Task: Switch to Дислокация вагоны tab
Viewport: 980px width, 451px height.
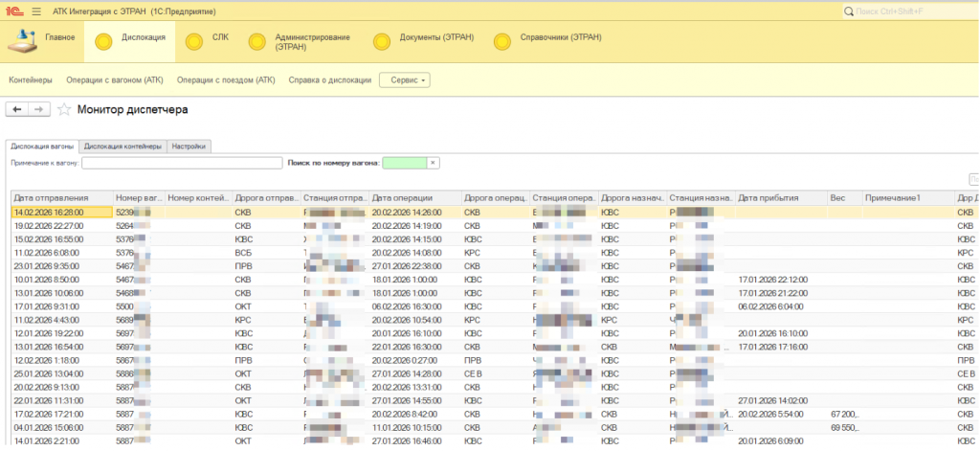Action: click(42, 147)
